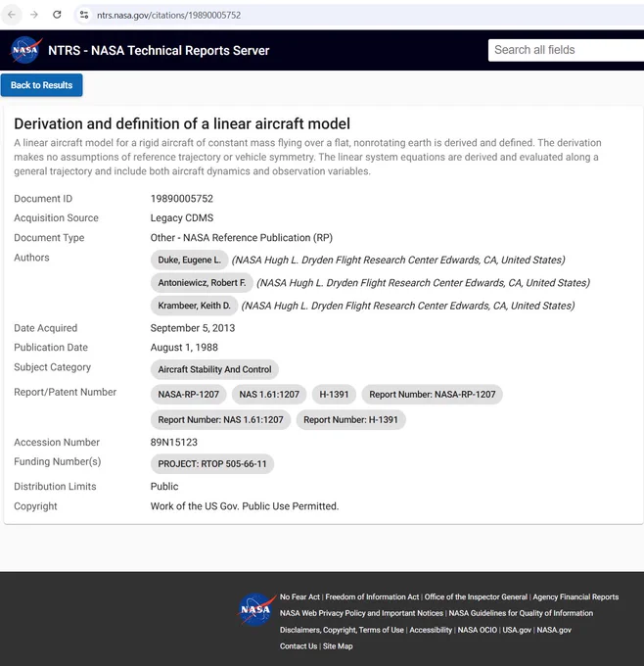
Task: Click Report Number: NASA-RP-1207 chip
Action: click(433, 395)
